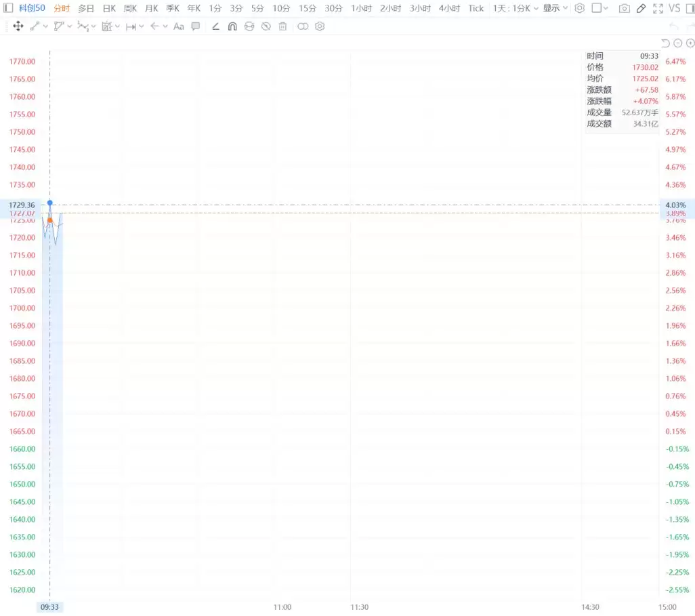Switch to the 分时 tab
Screen dimensions: 695x616
point(62,8)
